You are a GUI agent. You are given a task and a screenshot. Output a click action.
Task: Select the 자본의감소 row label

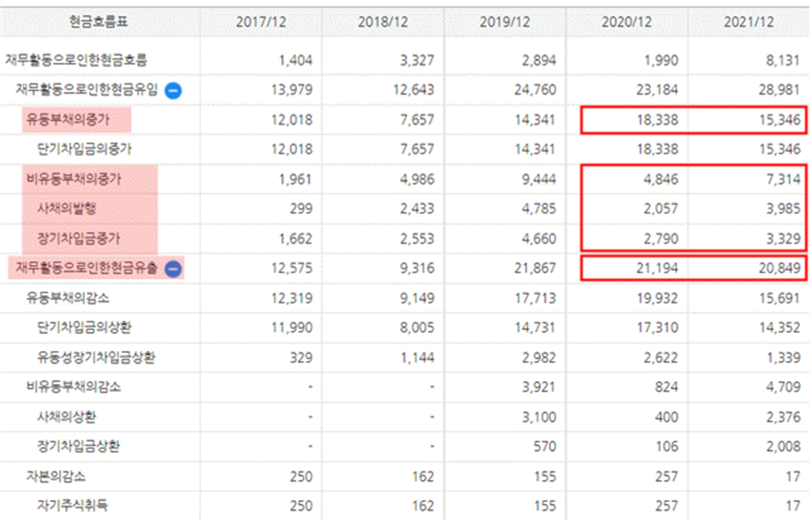coord(56,476)
